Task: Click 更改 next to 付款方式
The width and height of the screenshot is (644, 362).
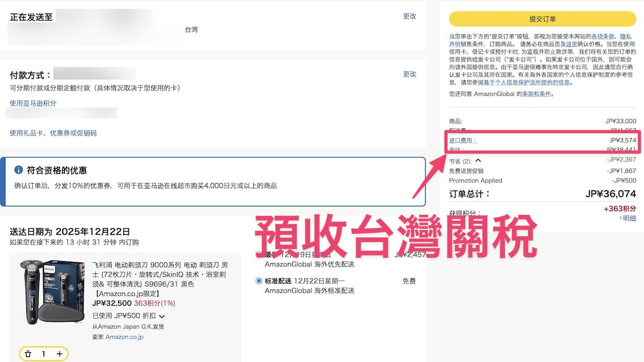Action: click(409, 74)
